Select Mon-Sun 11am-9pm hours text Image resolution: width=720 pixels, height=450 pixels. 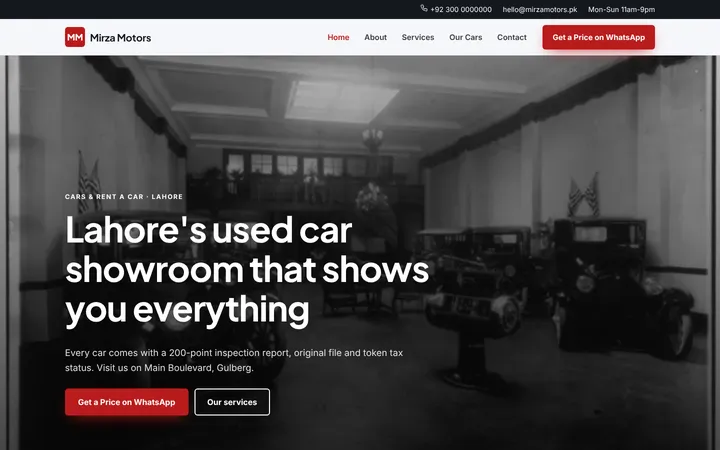click(621, 9)
